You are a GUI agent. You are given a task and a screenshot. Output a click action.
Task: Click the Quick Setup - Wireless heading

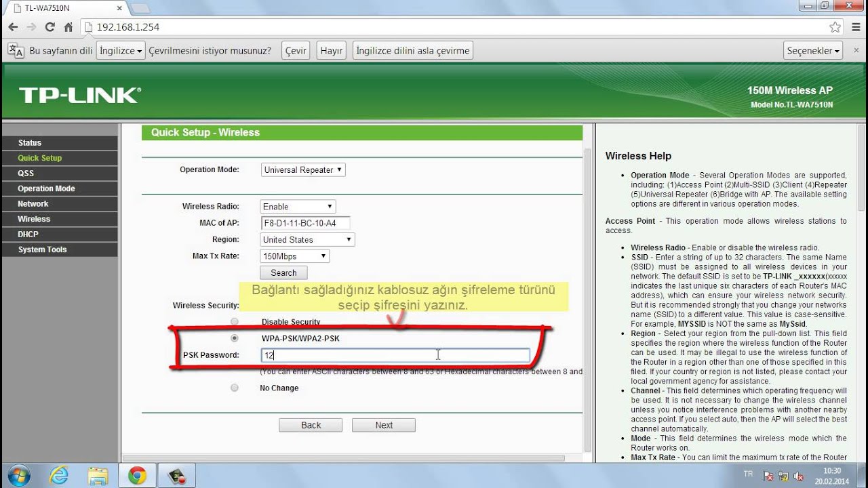pos(205,132)
